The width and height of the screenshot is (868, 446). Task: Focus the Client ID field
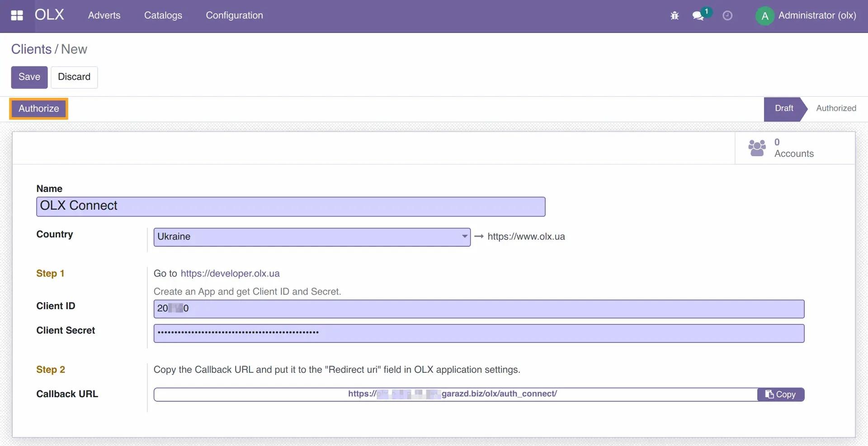[478, 309]
